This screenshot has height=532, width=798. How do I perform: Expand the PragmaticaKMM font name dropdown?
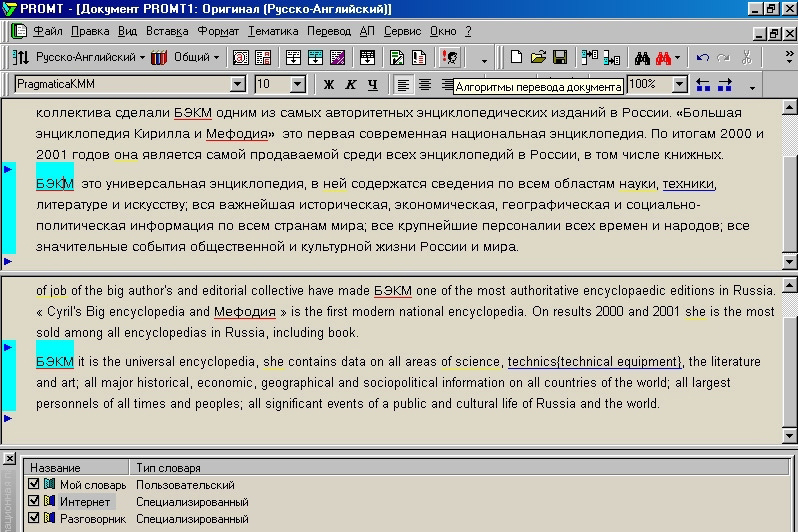tap(237, 85)
